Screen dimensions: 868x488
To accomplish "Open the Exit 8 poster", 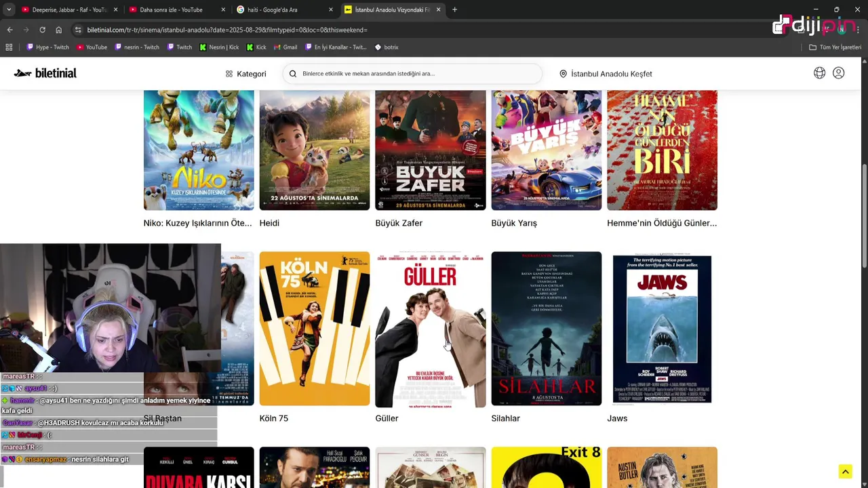I will coord(547,468).
